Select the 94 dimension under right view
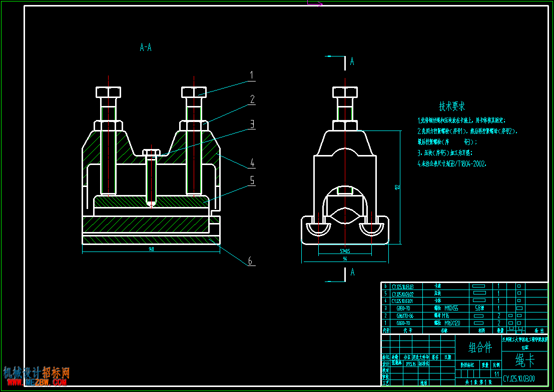This screenshot has width=554, height=392. (345, 259)
